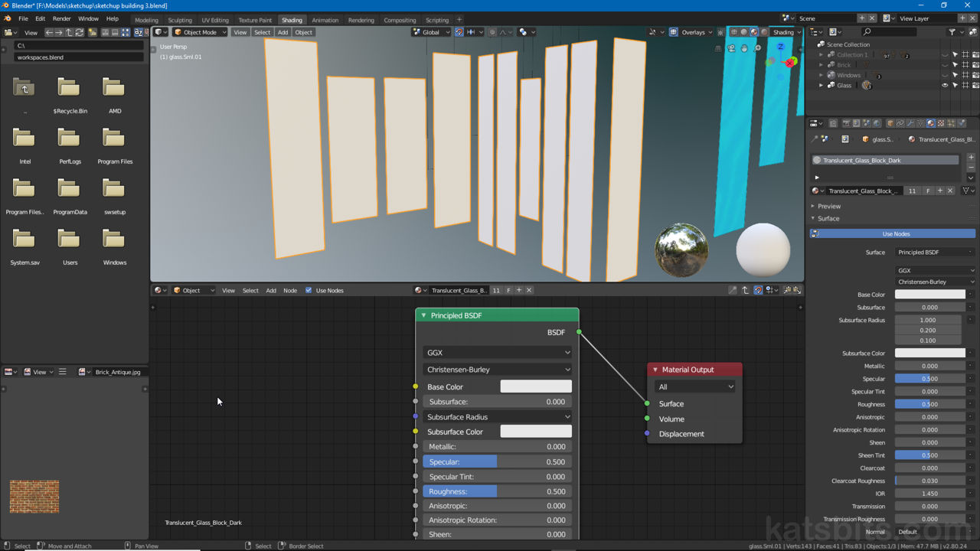Add a new material slot with plus
The width and height of the screenshot is (980, 551).
point(971,157)
